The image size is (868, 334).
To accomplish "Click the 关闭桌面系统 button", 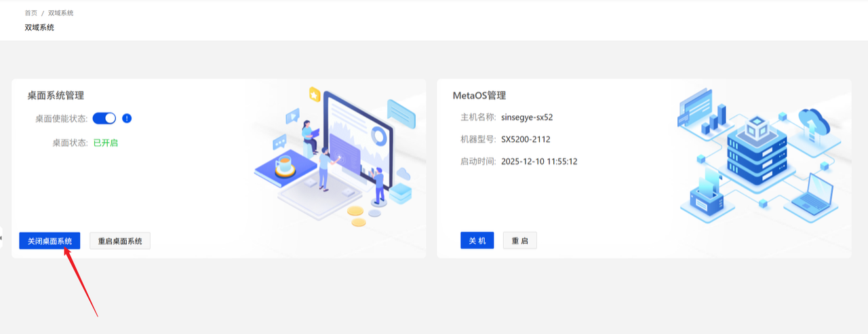I will 50,241.
